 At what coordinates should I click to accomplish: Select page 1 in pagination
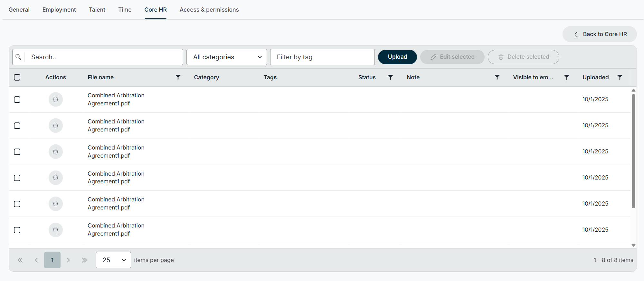point(52,260)
